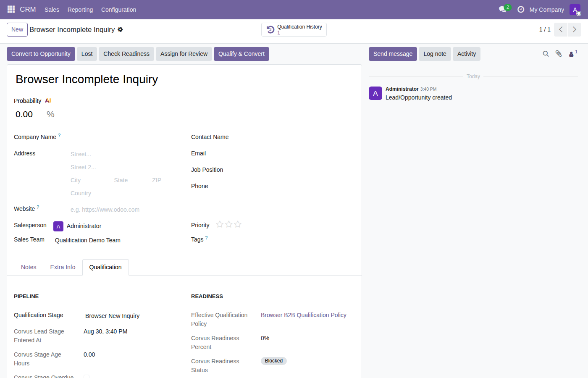Image resolution: width=588 pixels, height=378 pixels.
Task: Click the Assign for Review button
Action: (184, 54)
